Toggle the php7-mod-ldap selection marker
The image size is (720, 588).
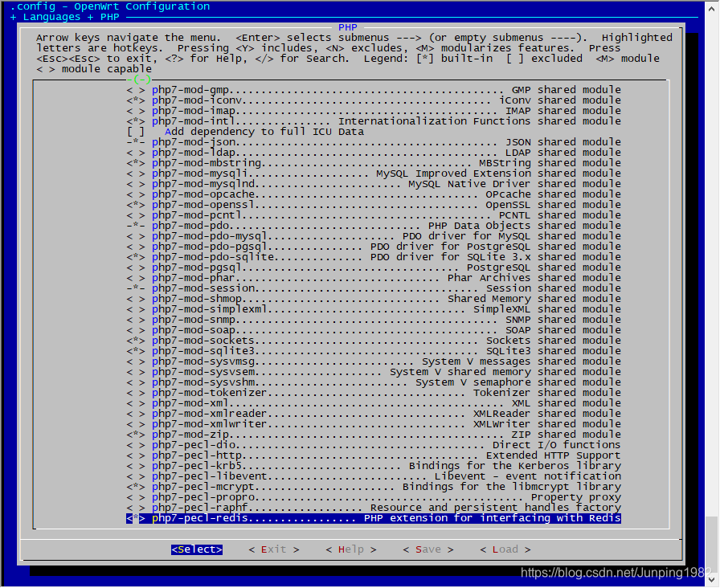coord(136,153)
